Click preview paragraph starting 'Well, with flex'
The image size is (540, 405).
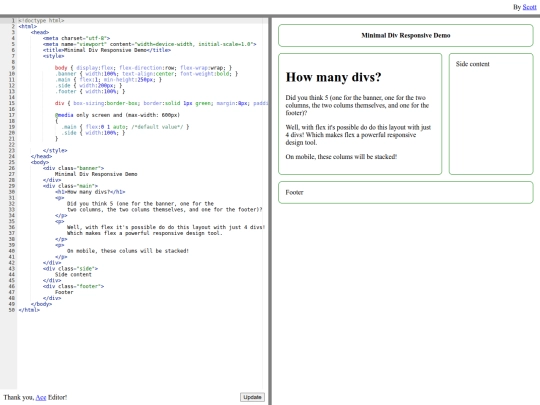coord(358,135)
